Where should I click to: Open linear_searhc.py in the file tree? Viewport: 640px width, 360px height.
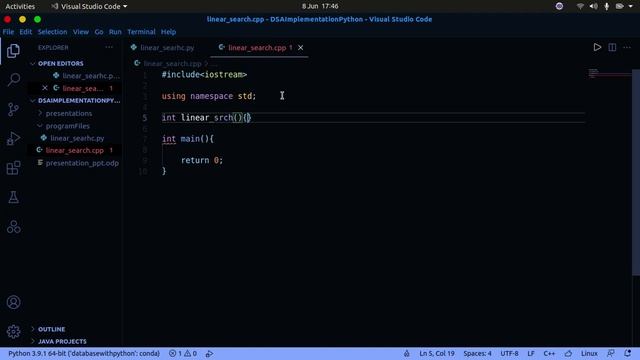[77, 138]
